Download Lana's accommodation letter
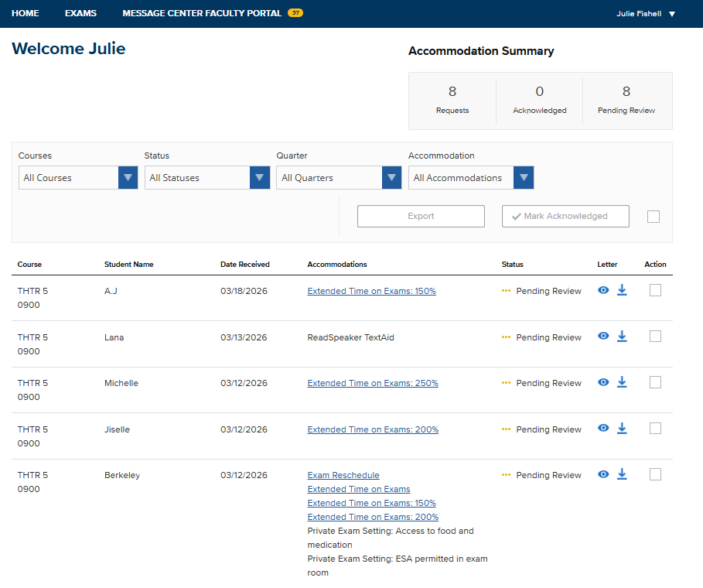The image size is (703, 588). click(x=622, y=336)
